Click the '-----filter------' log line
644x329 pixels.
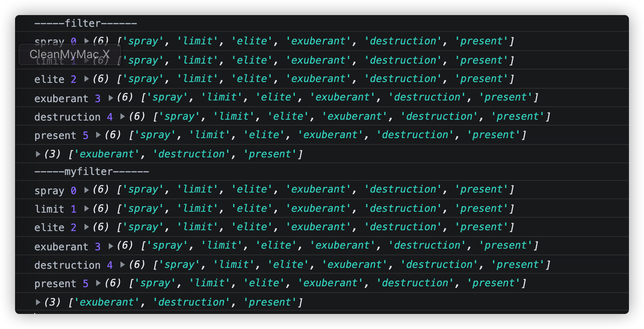(85, 23)
